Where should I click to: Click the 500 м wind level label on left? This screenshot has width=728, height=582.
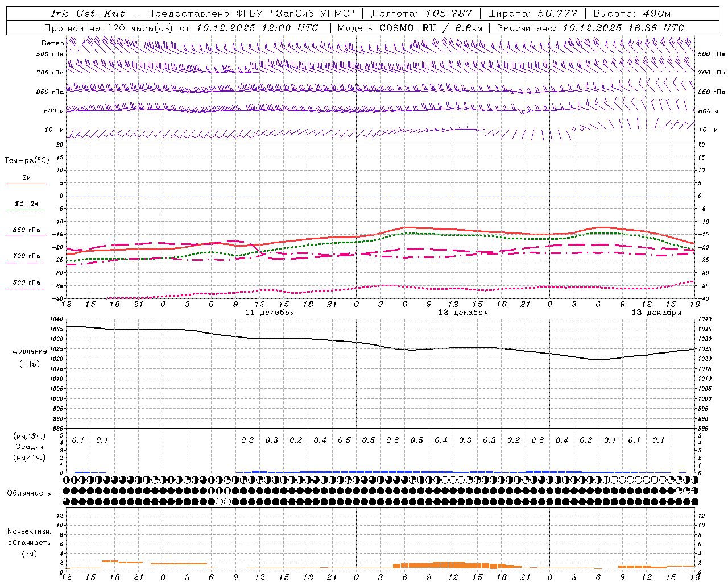tap(55, 111)
